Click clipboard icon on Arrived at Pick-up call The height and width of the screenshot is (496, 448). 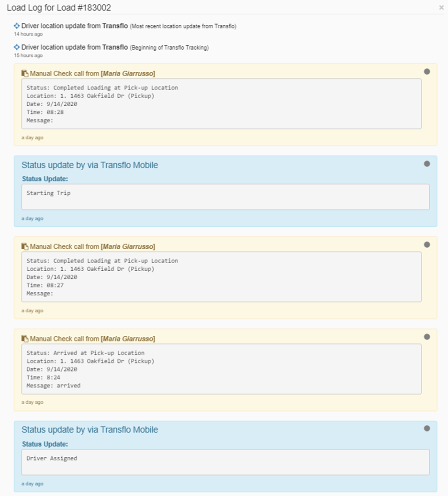25,339
